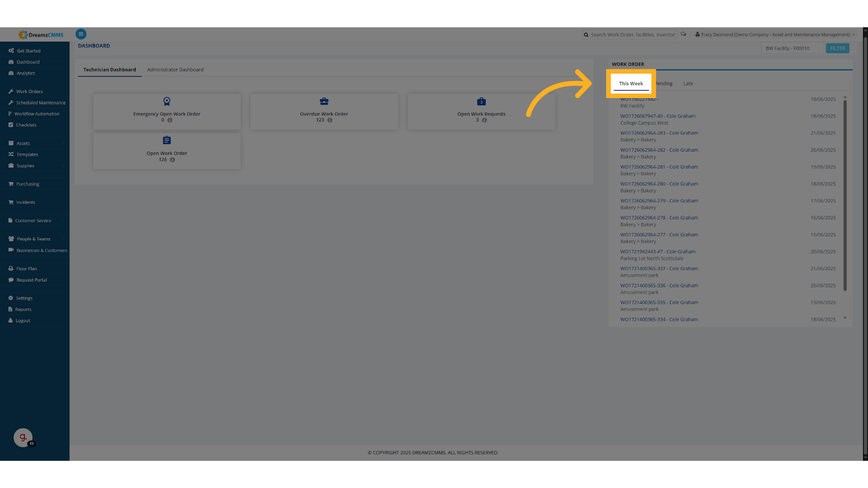Click the info icon beside Open Work Order 126
The height and width of the screenshot is (488, 868).
pyautogui.click(x=173, y=160)
